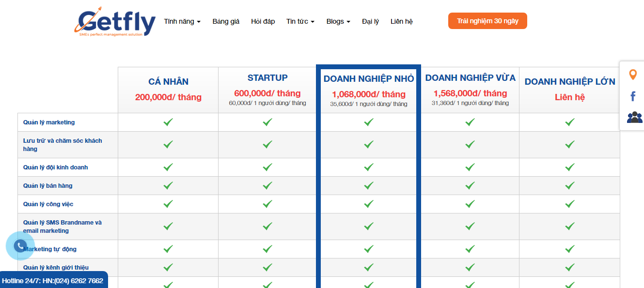Tap the floating phone call icon
This screenshot has width=644, height=288.
20,246
